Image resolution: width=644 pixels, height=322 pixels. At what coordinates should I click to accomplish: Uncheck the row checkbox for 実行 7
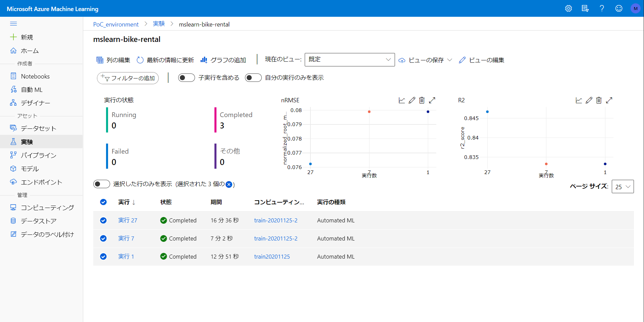pos(103,238)
